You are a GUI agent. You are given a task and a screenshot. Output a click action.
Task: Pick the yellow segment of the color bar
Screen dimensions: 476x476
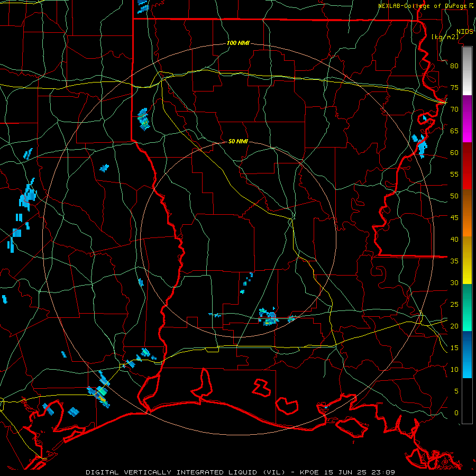point(467,260)
